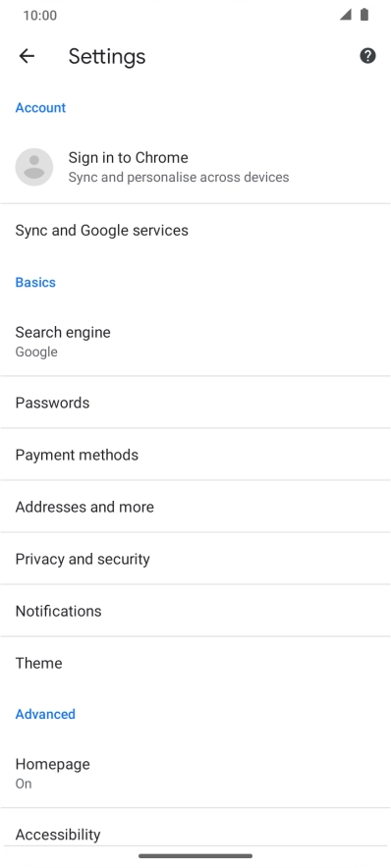Screen dimensions: 391x868
Task: Open the Passwords settings
Action: (x=195, y=403)
